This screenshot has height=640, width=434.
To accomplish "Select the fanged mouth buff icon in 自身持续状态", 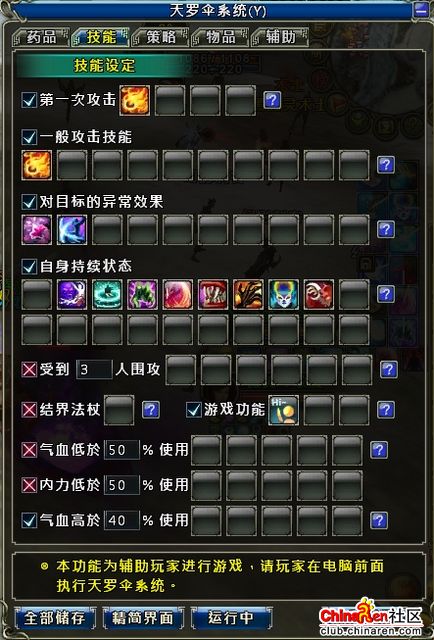I will [x=213, y=294].
